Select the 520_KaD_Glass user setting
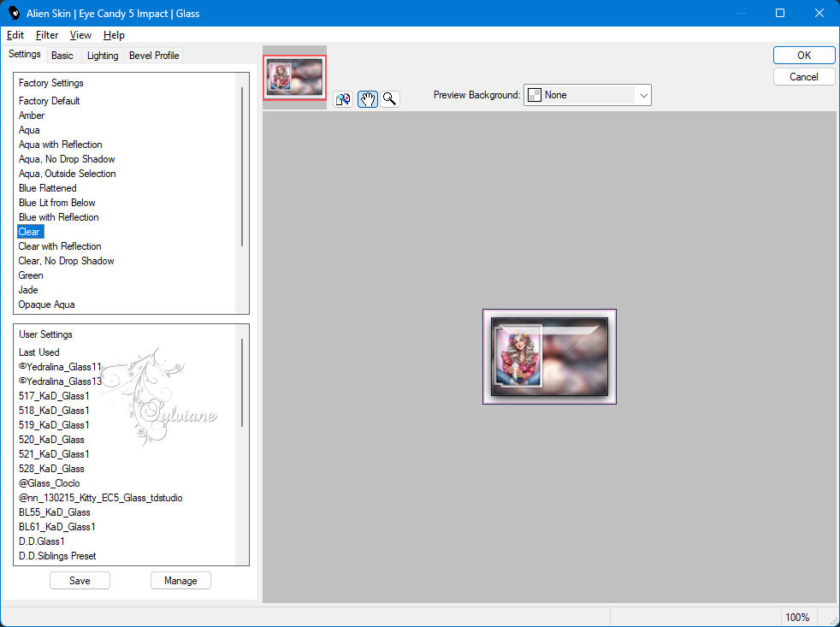 (51, 440)
